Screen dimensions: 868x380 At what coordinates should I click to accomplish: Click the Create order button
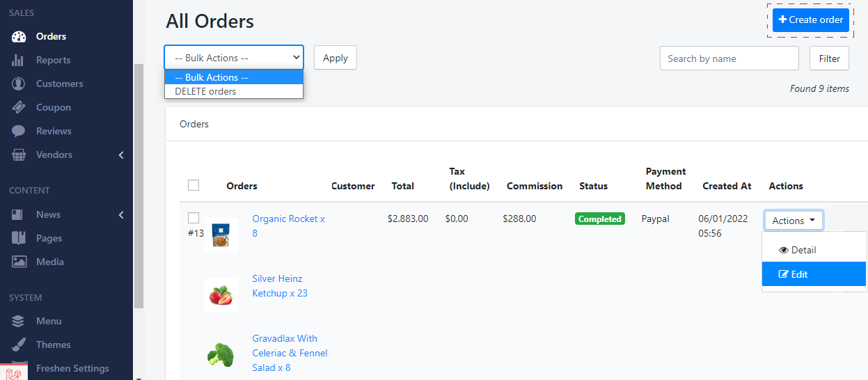tap(810, 20)
